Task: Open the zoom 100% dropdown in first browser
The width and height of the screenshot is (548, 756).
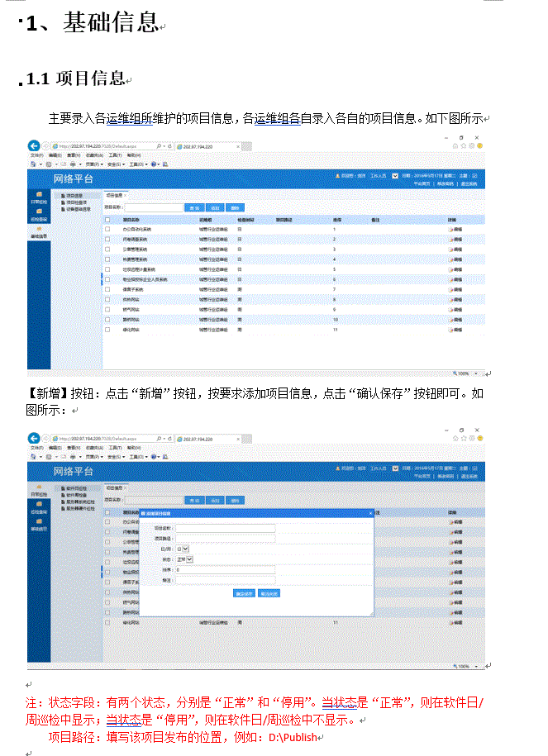Action: click(x=465, y=373)
